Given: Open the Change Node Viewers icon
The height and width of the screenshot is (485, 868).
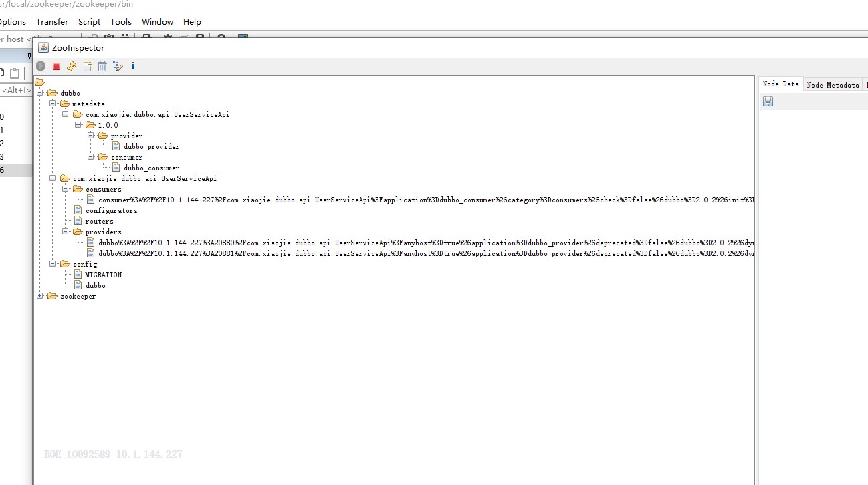Looking at the screenshot, I should coord(118,66).
